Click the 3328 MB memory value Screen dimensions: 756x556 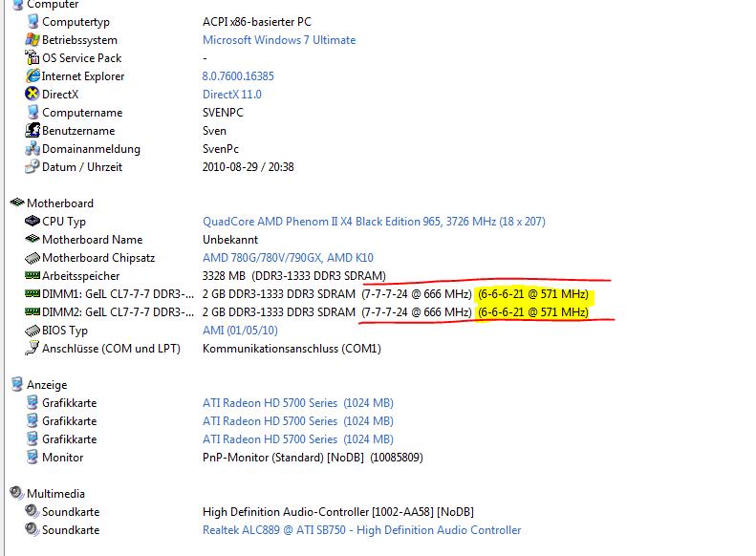pos(294,276)
